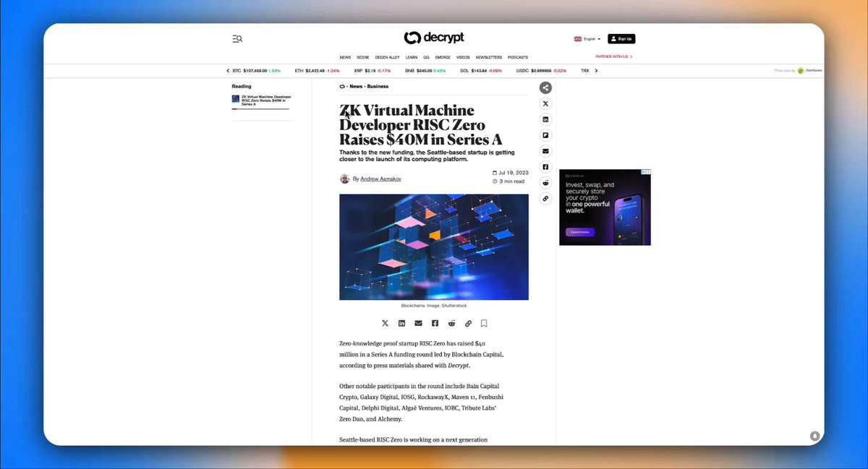
Task: Share by email from the vertical sidebar
Action: pyautogui.click(x=546, y=151)
